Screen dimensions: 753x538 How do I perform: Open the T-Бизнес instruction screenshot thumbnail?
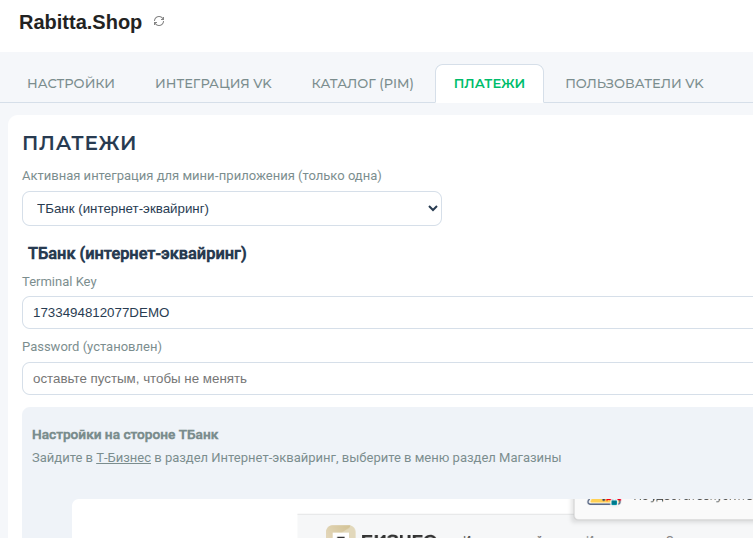(x=413, y=519)
